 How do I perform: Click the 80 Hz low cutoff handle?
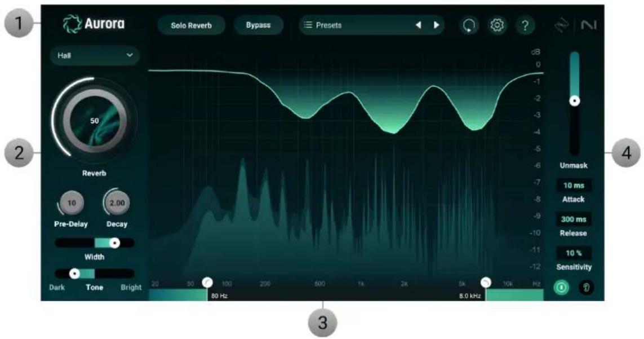tap(207, 282)
